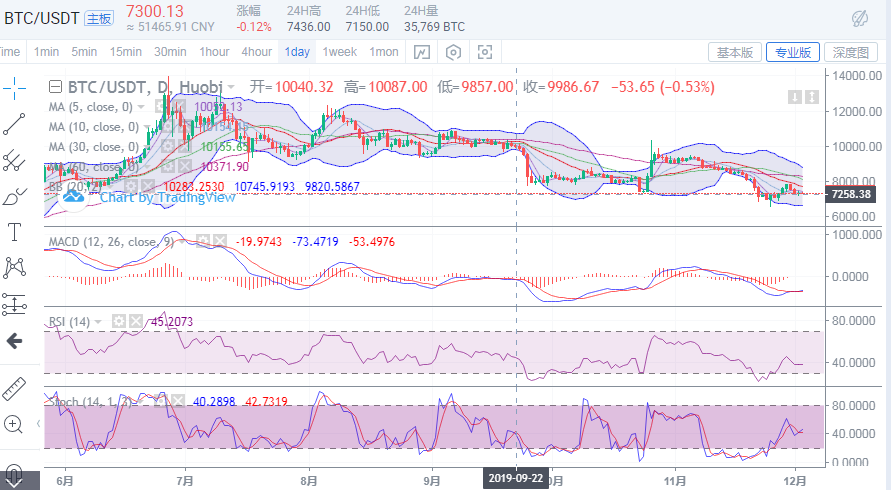This screenshot has width=891, height=490.
Task: Collapse the BTC/USDT legend with minus box
Action: point(55,87)
